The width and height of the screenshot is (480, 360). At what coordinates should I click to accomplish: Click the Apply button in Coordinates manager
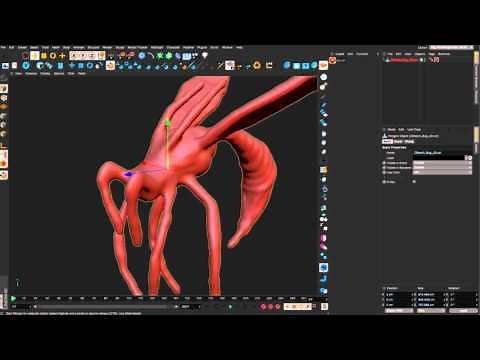(463, 310)
